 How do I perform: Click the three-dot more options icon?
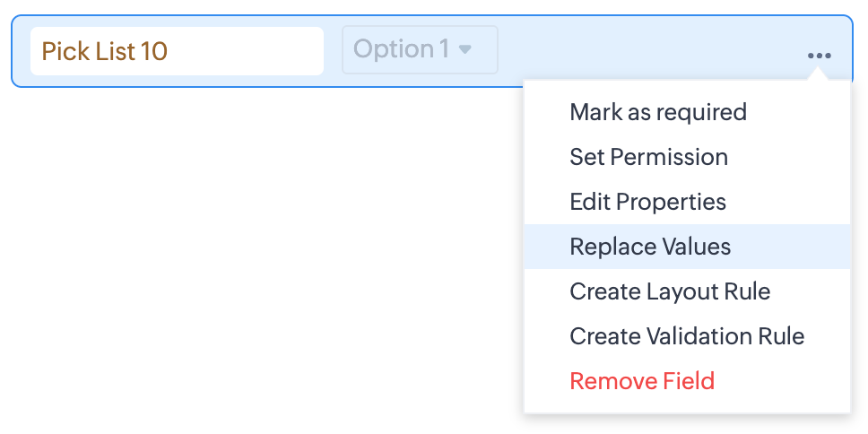(x=819, y=56)
